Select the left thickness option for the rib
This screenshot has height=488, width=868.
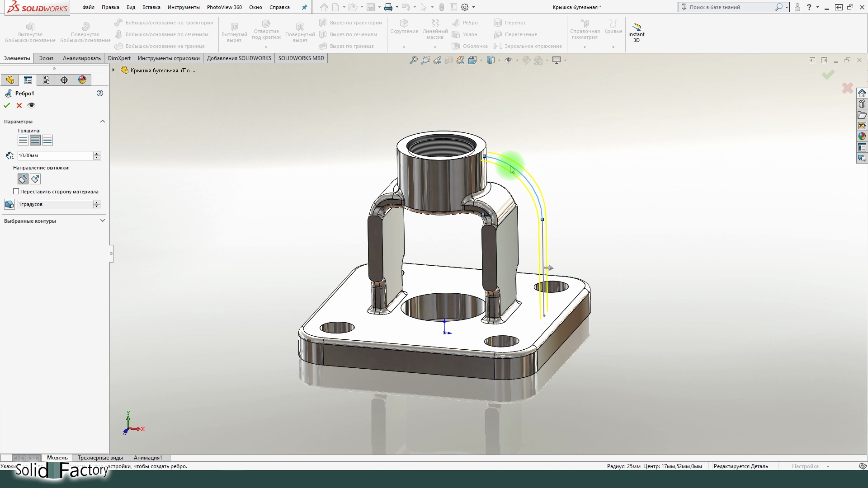point(23,140)
